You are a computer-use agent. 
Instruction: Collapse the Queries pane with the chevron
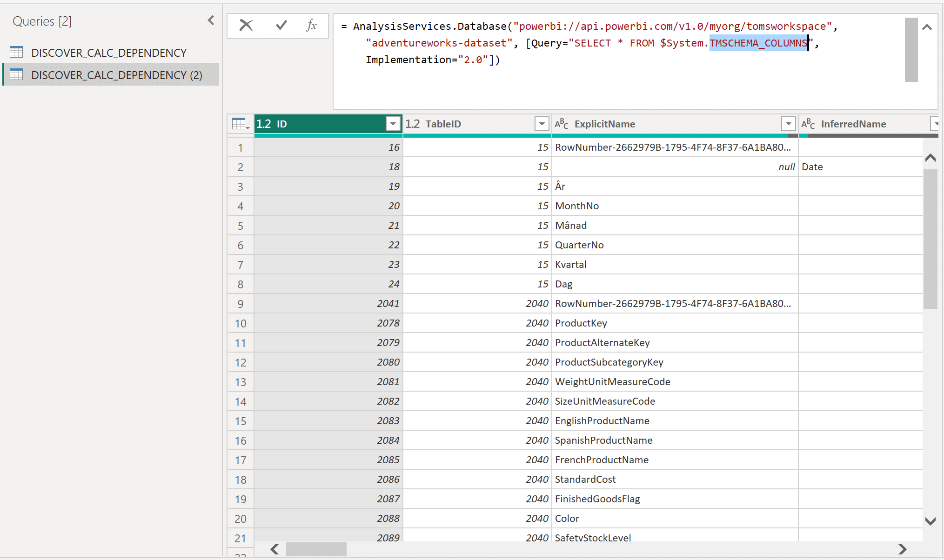click(211, 20)
